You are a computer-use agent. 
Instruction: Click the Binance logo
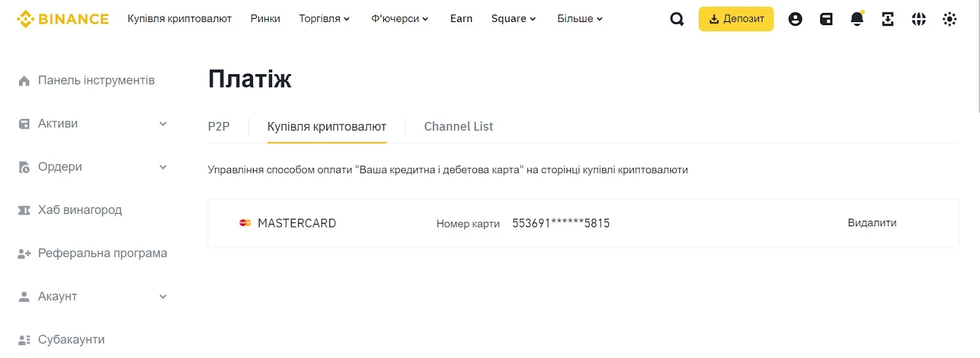62,19
